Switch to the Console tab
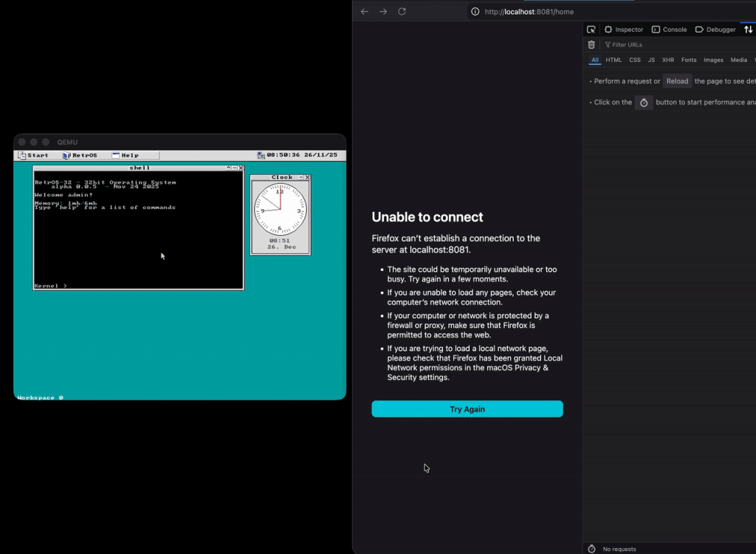The height and width of the screenshot is (554, 756). click(669, 29)
